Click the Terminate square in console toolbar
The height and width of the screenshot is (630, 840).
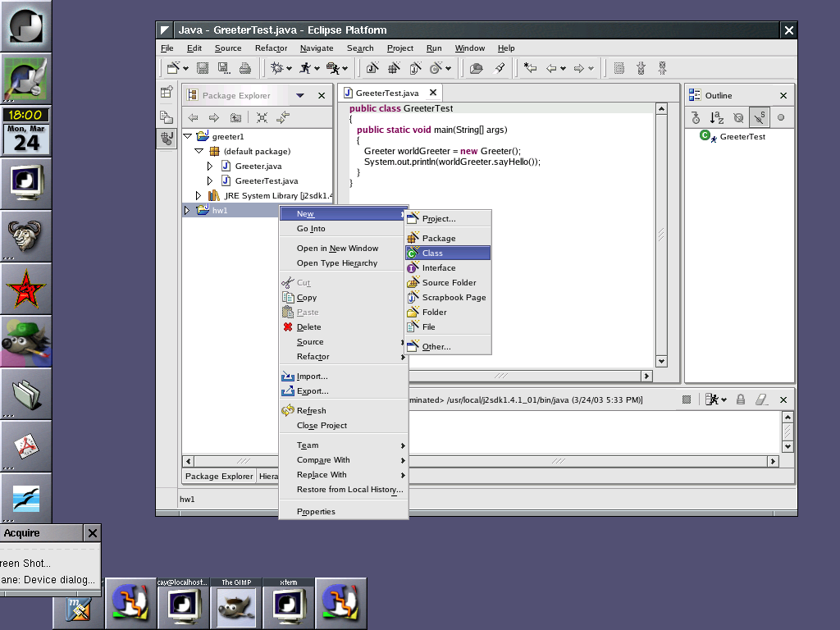687,399
